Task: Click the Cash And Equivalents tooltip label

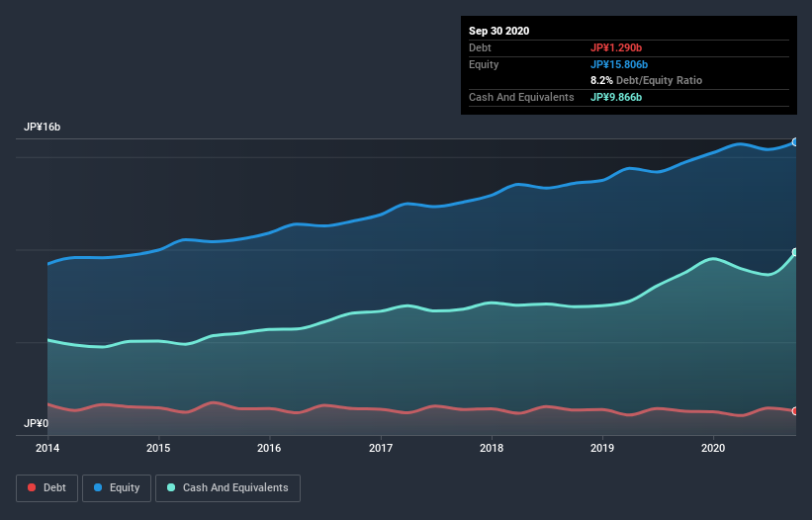Action: pyautogui.click(x=521, y=97)
